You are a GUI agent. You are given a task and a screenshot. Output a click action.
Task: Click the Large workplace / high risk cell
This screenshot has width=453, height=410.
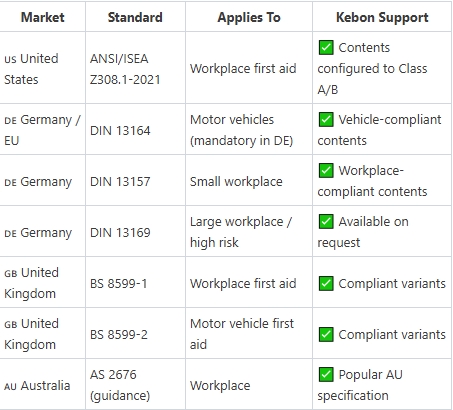[x=249, y=231]
